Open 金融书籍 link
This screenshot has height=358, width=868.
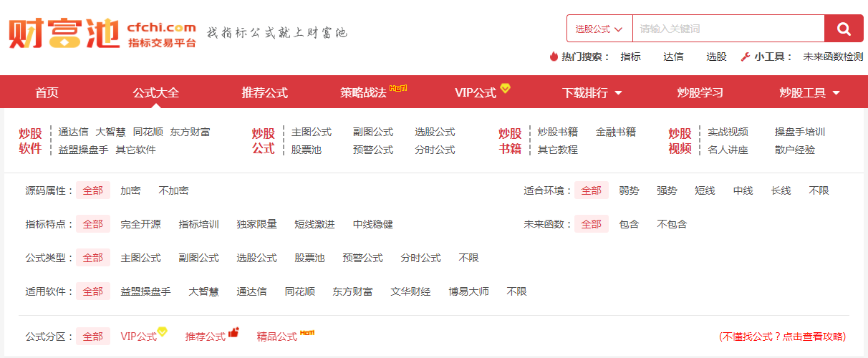point(616,132)
